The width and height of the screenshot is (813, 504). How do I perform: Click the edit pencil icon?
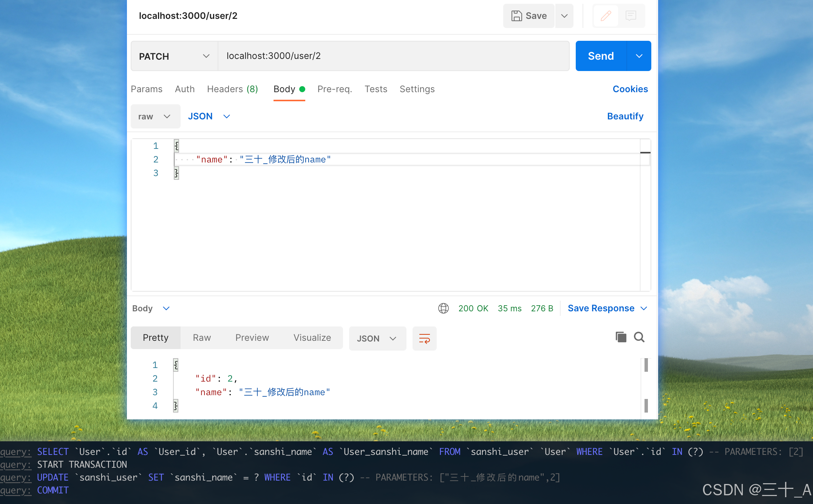[x=606, y=16]
